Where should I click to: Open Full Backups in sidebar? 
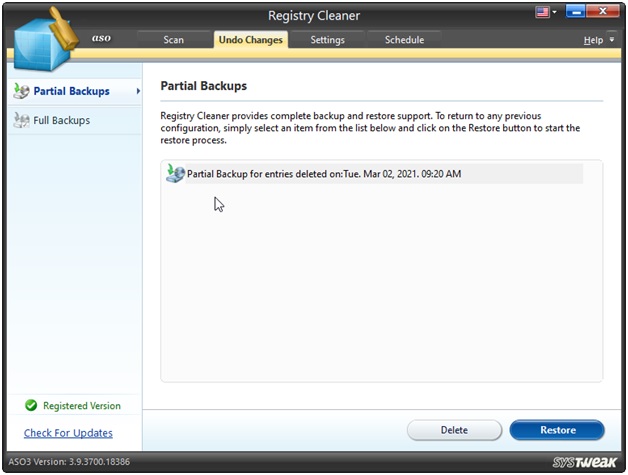pyautogui.click(x=75, y=120)
